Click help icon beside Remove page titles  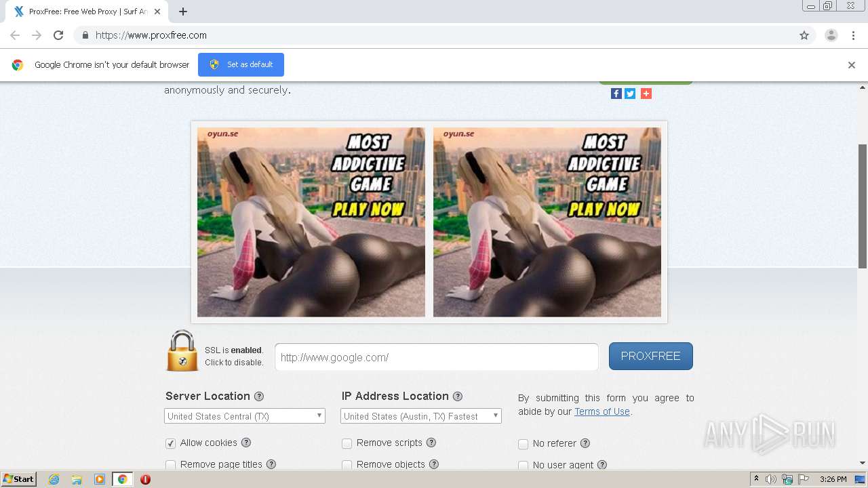(x=271, y=464)
